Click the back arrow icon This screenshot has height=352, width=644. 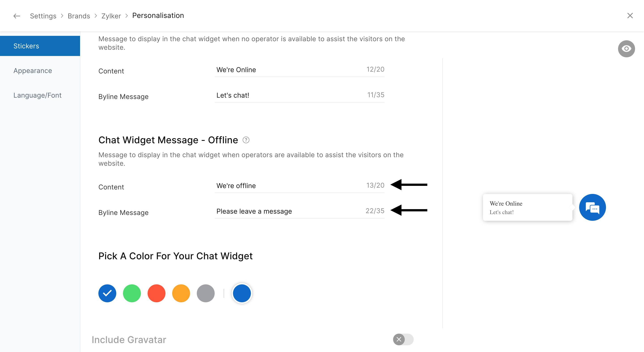pos(17,16)
